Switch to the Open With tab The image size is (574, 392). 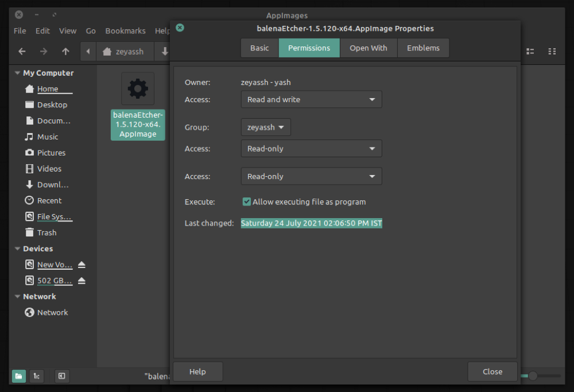click(x=368, y=48)
